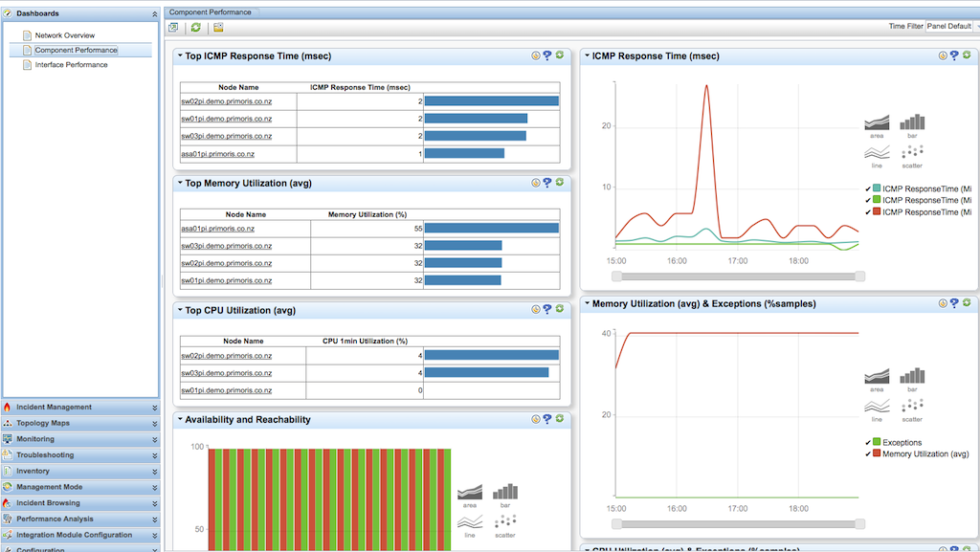The image size is (980, 552).
Task: Refresh the Top Memory Utilization panel
Action: point(560,183)
